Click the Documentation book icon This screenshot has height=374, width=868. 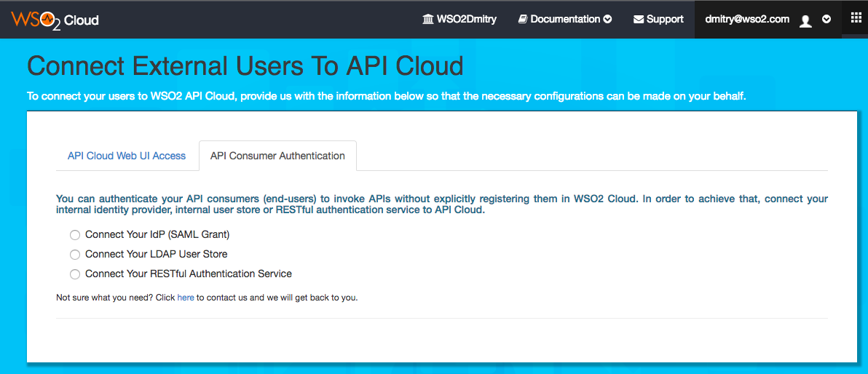(522, 20)
